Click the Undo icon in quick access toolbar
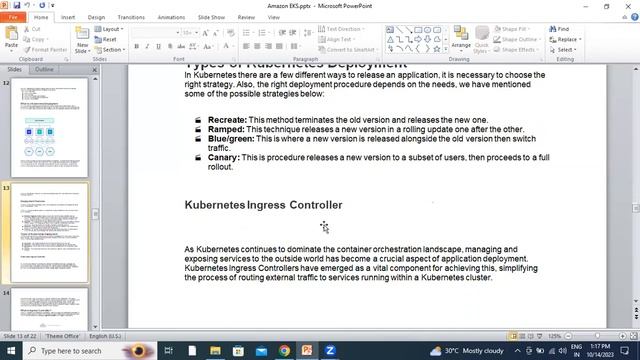This screenshot has height=360, width=640. point(27,5)
